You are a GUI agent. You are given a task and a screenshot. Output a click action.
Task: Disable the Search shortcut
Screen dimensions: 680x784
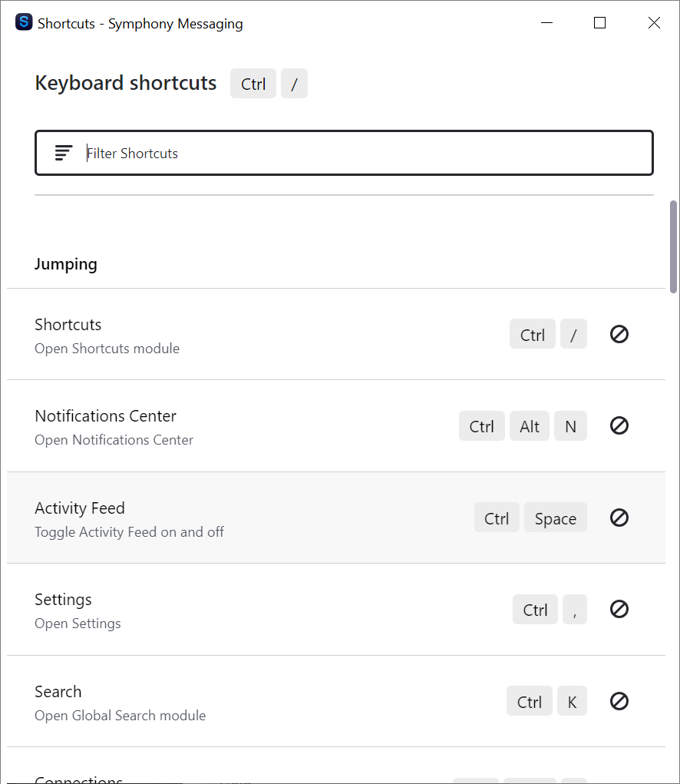pyautogui.click(x=619, y=701)
